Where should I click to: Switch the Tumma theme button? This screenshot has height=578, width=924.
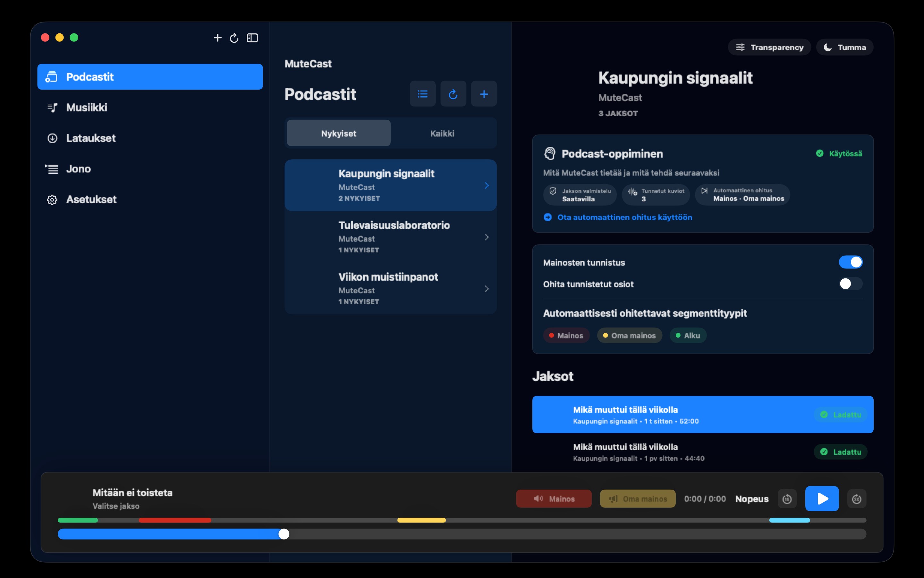pos(844,47)
